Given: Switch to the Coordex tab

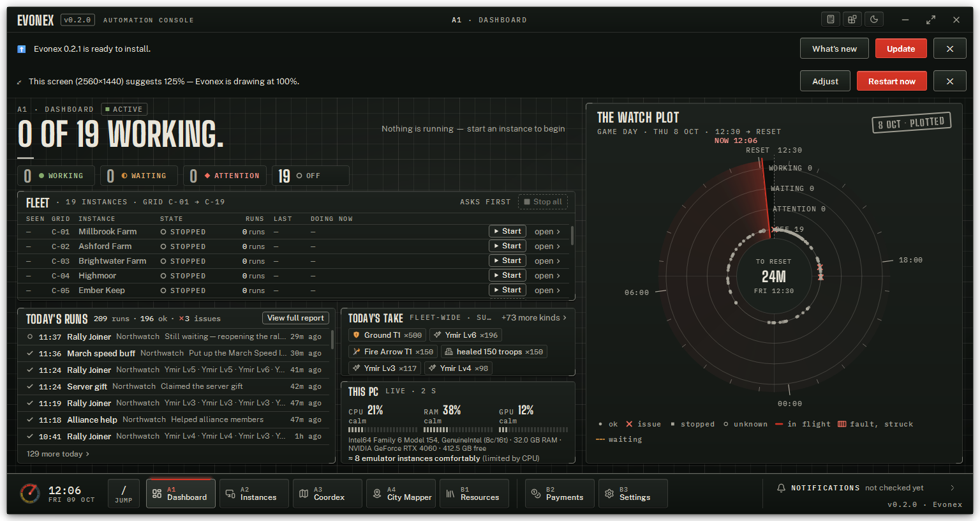Looking at the screenshot, I should [x=327, y=494].
